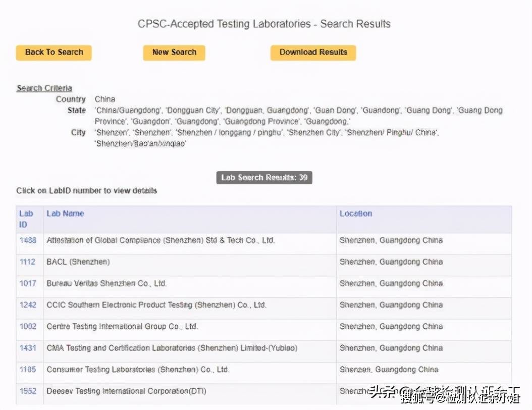
Task: Start a New Search
Action: click(174, 53)
